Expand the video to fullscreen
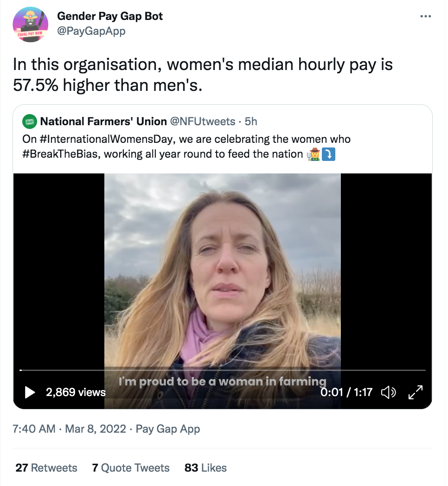This screenshot has height=486, width=448. click(415, 392)
